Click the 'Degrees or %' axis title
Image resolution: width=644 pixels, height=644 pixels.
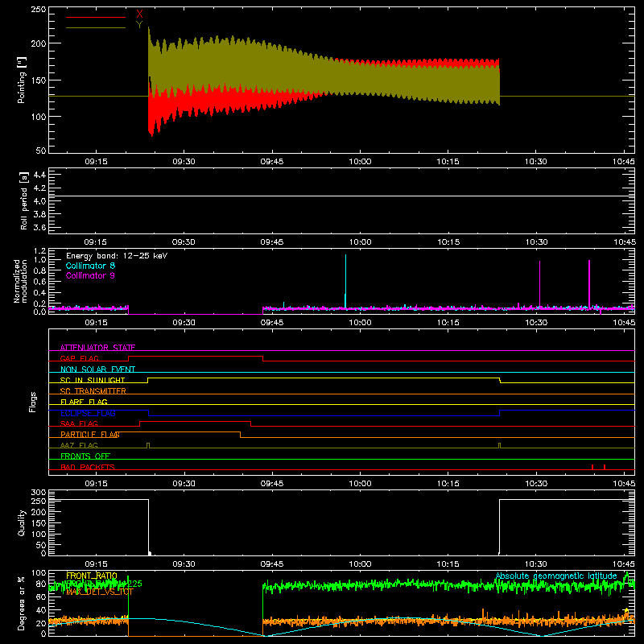click(x=22, y=603)
